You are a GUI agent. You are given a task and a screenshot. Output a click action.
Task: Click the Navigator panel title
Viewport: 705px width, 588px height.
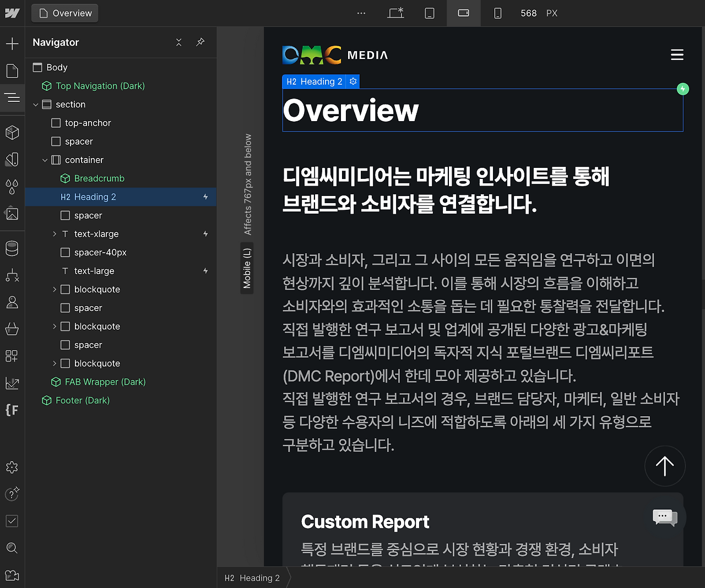click(x=56, y=42)
